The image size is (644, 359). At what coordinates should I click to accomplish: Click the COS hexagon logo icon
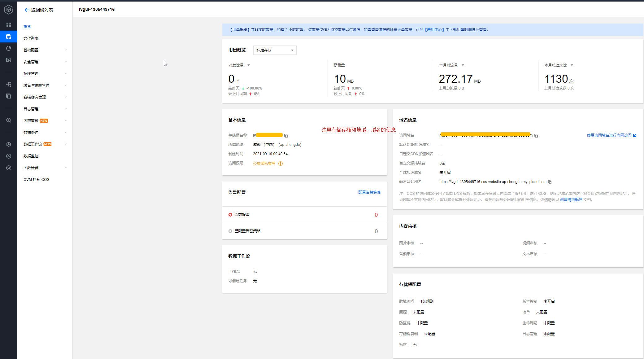pyautogui.click(x=9, y=10)
